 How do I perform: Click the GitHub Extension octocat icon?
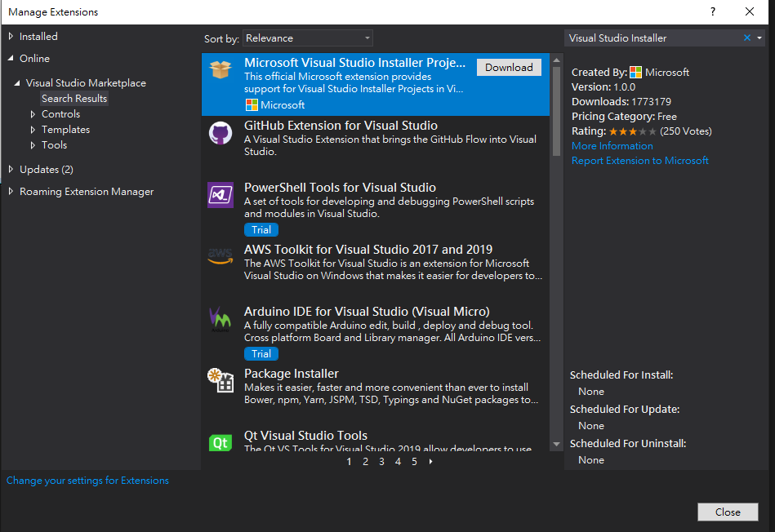coord(220,133)
